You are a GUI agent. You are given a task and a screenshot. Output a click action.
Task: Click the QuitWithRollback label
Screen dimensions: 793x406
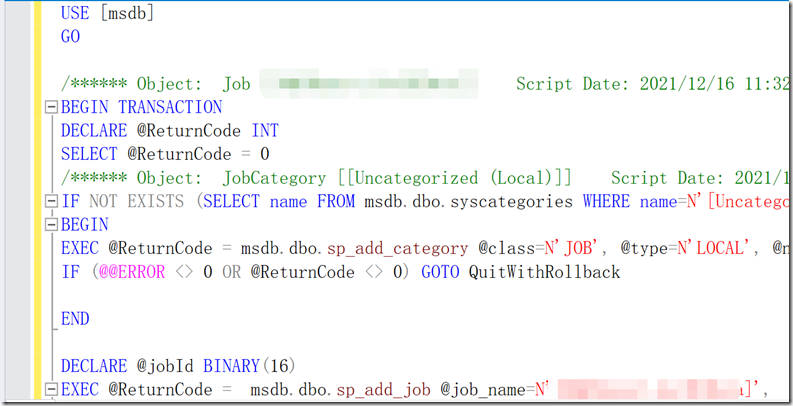[x=544, y=272]
